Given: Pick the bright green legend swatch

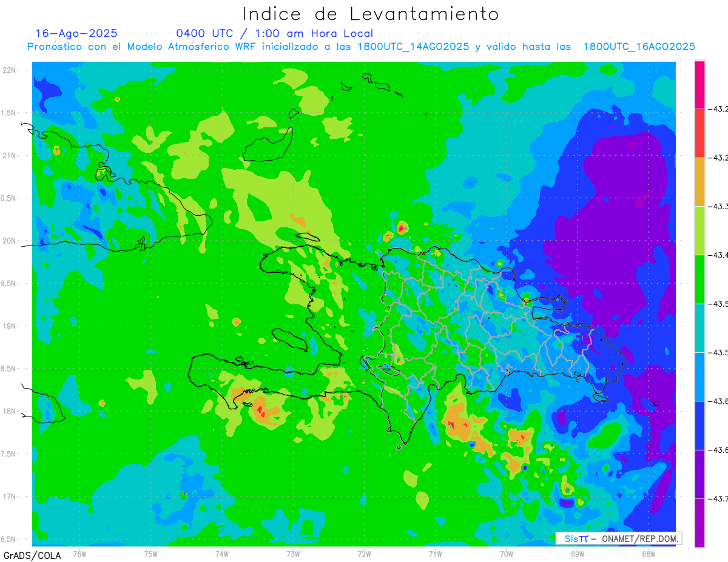Looking at the screenshot, I should 699,279.
